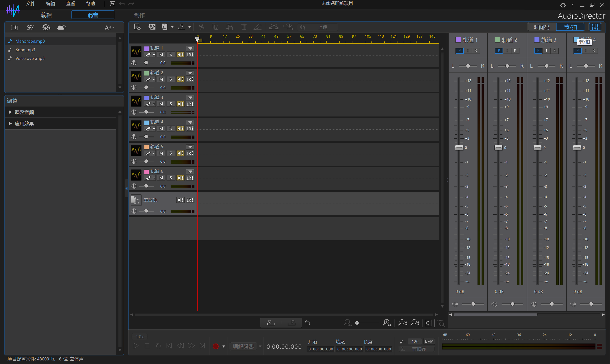The height and width of the screenshot is (364, 610).
Task: Solo track 3 with the S button
Action: click(x=171, y=104)
